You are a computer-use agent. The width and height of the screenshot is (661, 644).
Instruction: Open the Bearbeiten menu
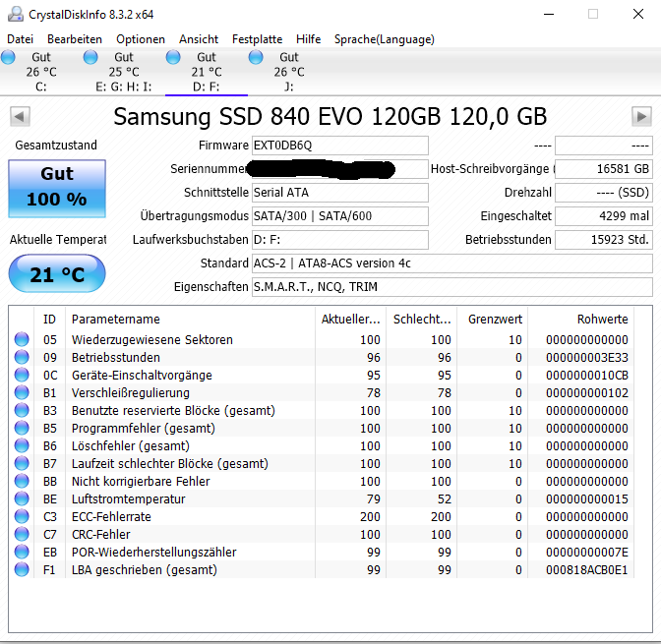pyautogui.click(x=75, y=39)
